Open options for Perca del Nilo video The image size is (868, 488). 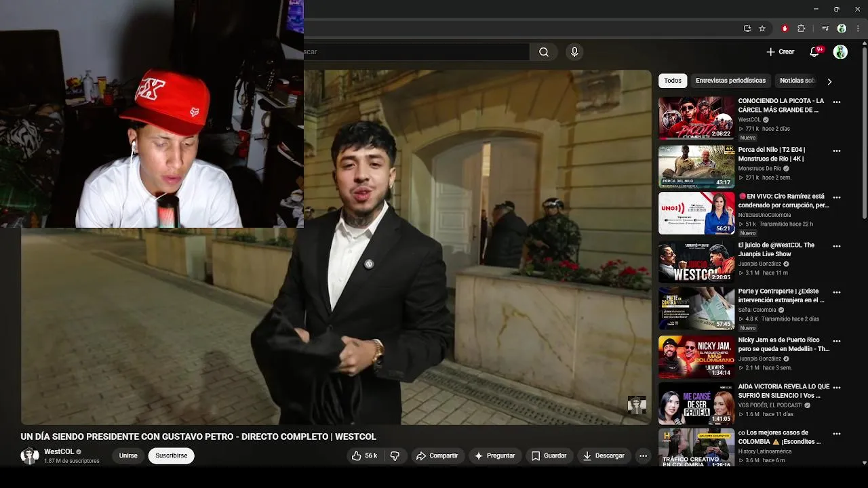coord(837,150)
